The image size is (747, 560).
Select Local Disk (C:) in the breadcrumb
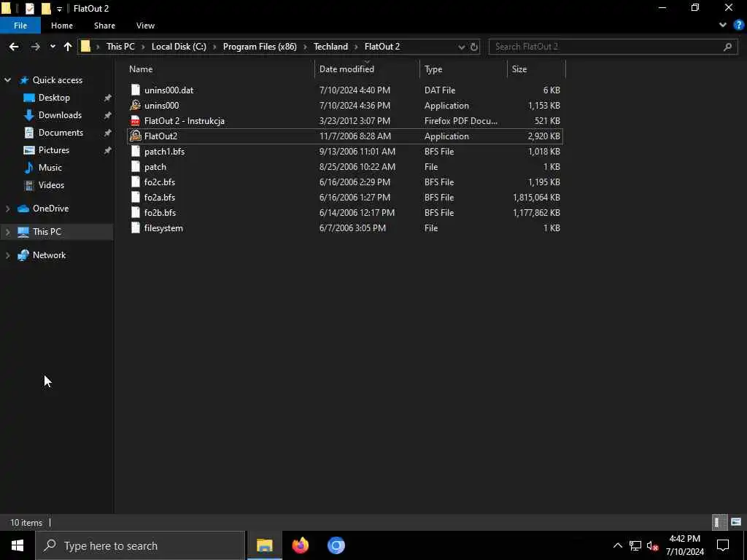pos(179,47)
